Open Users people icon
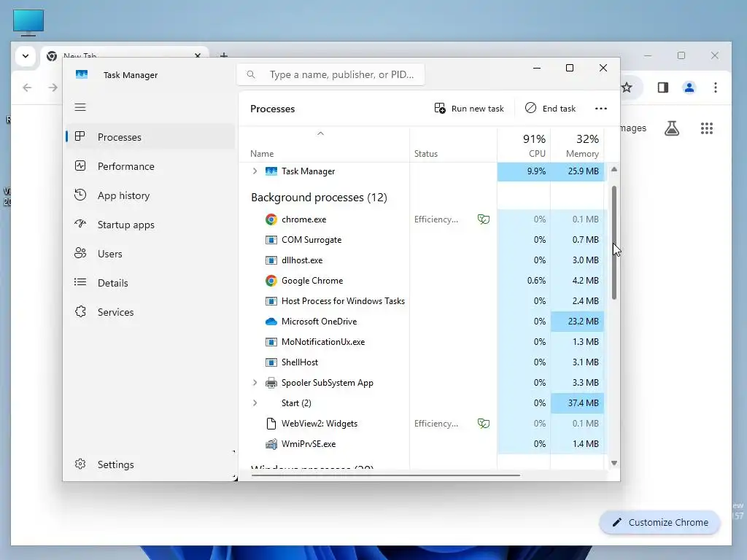Viewport: 747px width, 560px height. pos(80,253)
